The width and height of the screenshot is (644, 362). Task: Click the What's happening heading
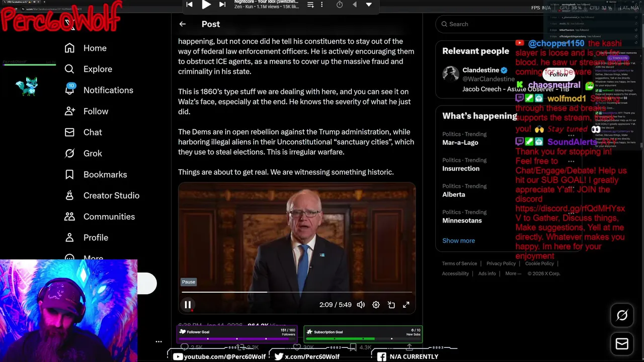[479, 116]
